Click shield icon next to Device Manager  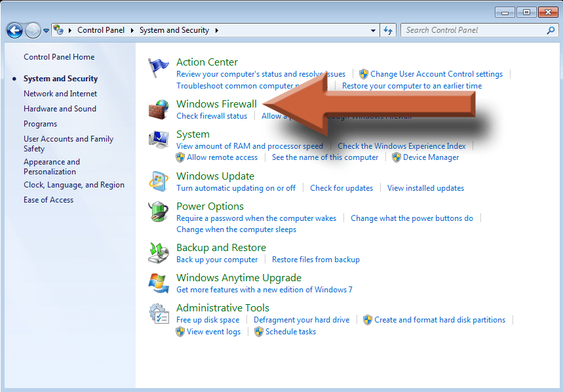(397, 157)
